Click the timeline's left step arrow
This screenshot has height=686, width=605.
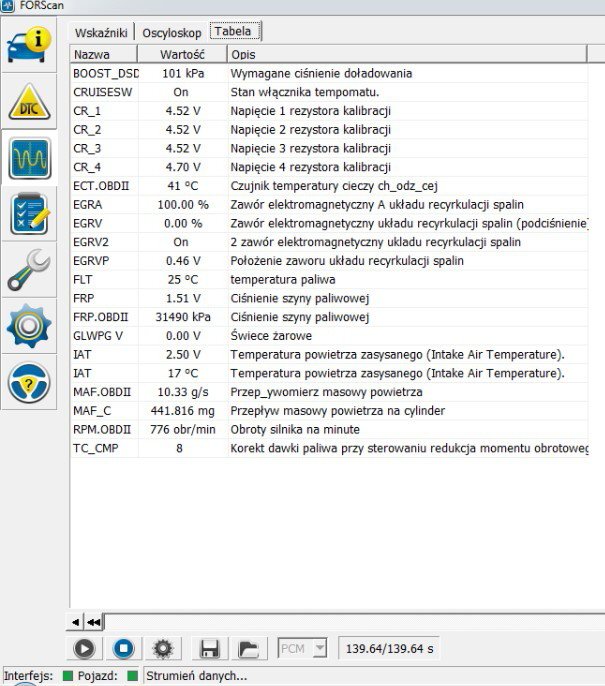(76, 621)
